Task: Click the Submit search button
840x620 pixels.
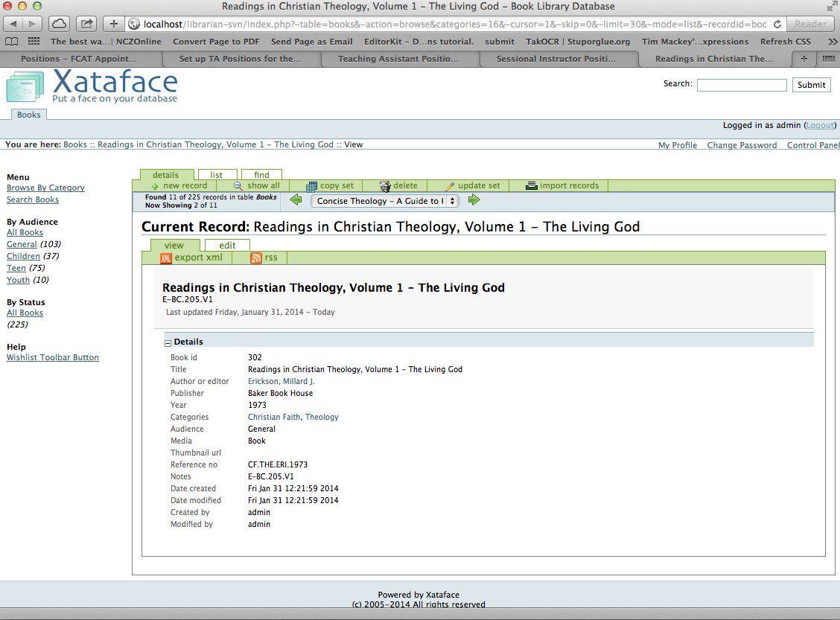Action: (x=811, y=85)
